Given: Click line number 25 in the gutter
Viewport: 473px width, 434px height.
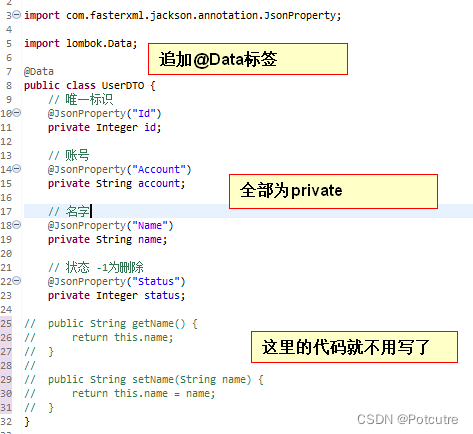Looking at the screenshot, I should (6, 324).
